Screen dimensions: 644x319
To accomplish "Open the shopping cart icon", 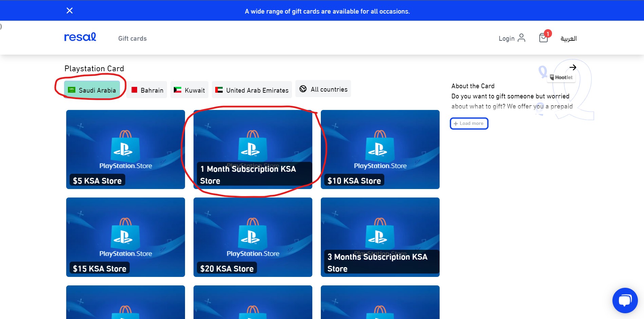I will [x=543, y=38].
